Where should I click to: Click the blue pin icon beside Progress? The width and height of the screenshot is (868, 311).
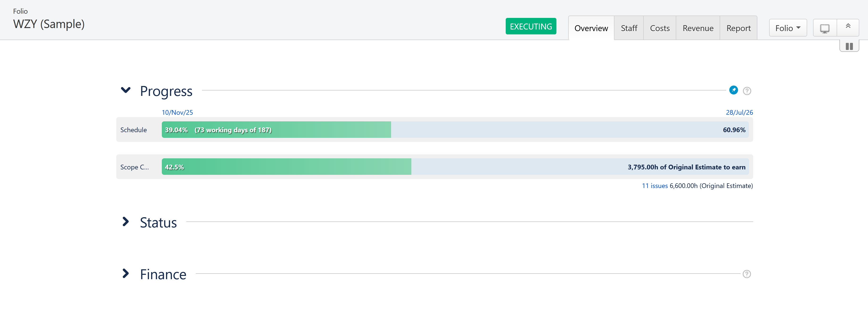tap(733, 90)
